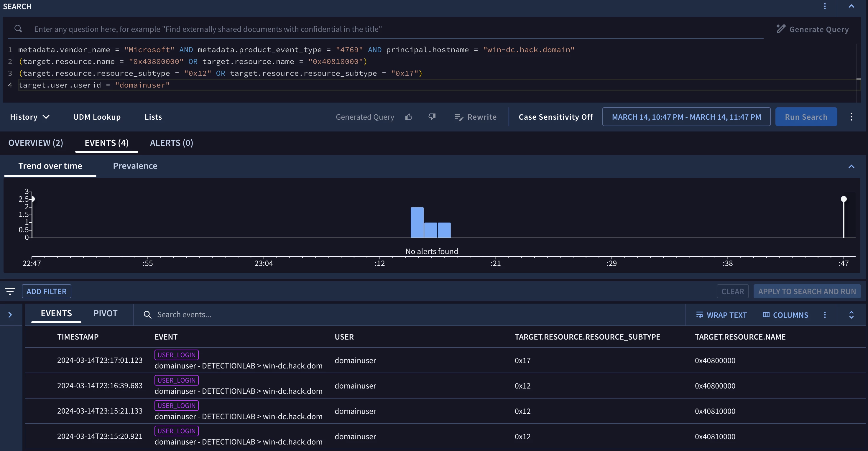The image size is (868, 451).
Task: Click the Run Search button
Action: (x=806, y=117)
